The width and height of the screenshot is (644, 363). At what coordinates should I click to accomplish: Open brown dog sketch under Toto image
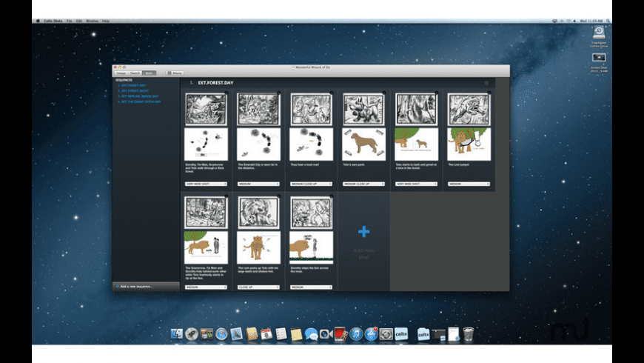363,144
